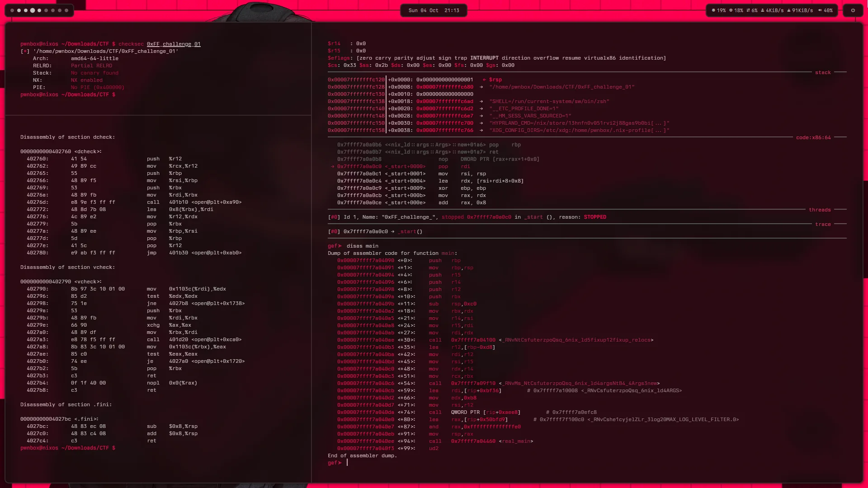Image resolution: width=868 pixels, height=488 pixels.
Task: Click the 'SHELL=/run/current-system/sw/bin/zsh' stack string
Action: coord(549,101)
